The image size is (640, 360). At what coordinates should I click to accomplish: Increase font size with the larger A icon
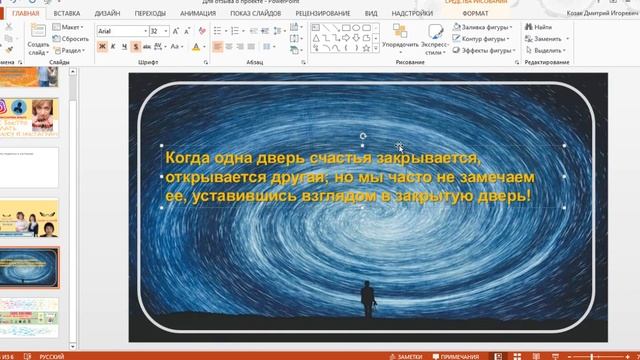[176, 31]
